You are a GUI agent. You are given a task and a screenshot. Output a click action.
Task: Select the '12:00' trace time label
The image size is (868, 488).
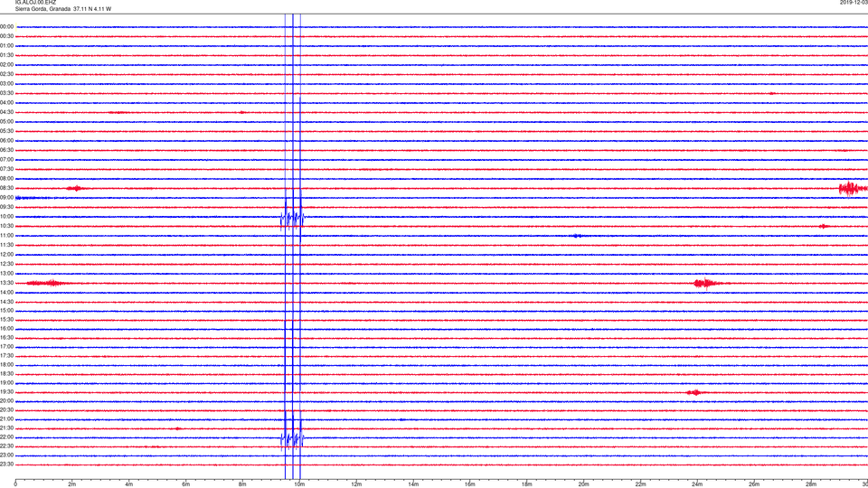tap(6, 255)
